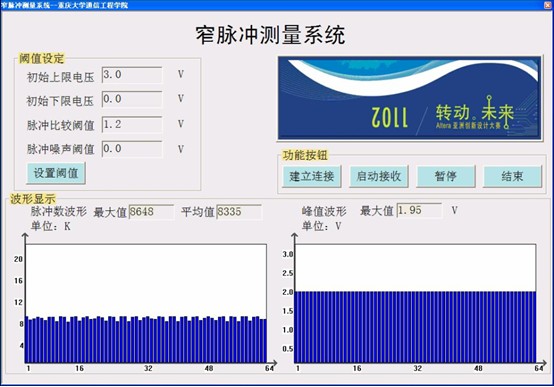This screenshot has height=387, width=554.
Task: Click the 建立连接 button
Action: [x=312, y=176]
